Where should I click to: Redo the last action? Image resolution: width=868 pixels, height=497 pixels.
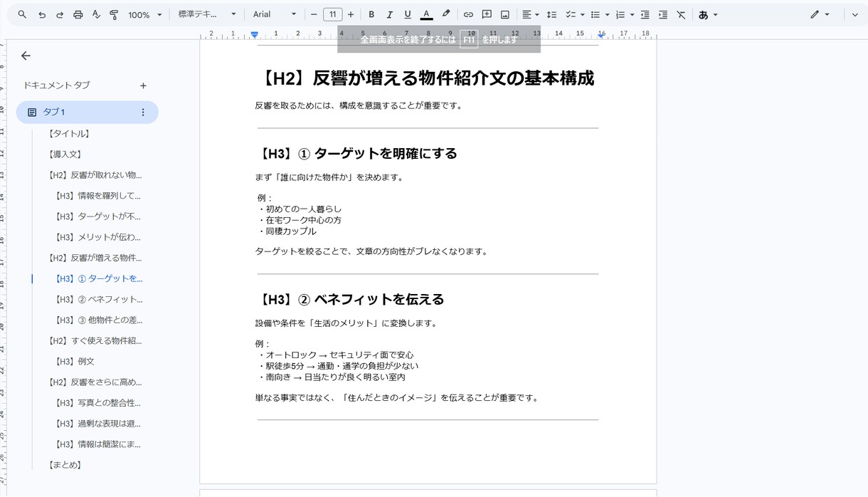coord(60,14)
